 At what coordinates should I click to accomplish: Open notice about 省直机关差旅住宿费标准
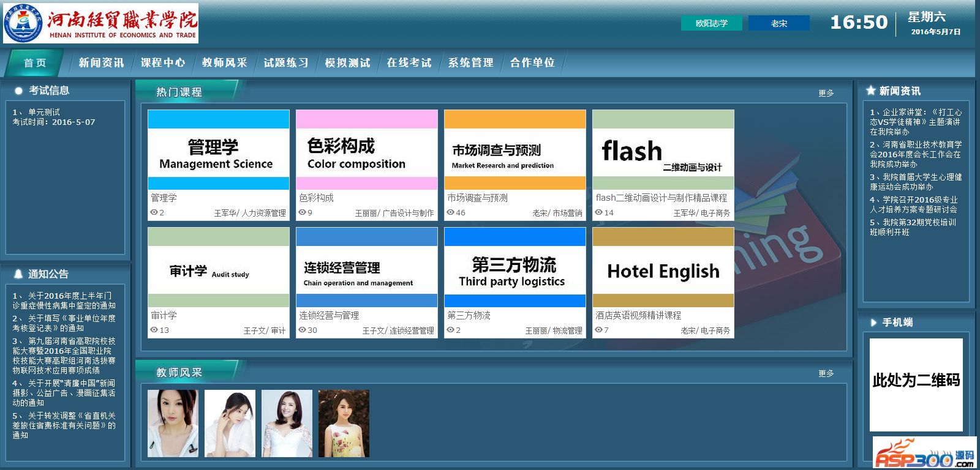(64, 425)
